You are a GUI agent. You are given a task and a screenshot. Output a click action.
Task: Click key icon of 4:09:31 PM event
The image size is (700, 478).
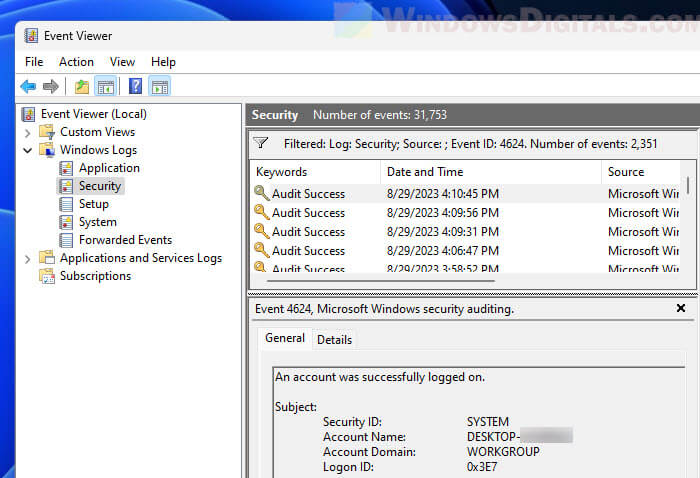(262, 231)
